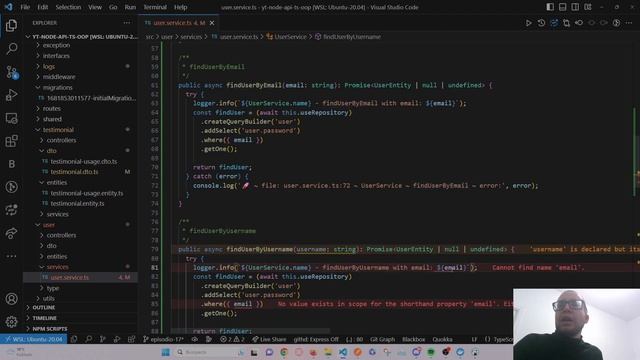Select user.service.ts in the Explorer tree

tap(69, 278)
